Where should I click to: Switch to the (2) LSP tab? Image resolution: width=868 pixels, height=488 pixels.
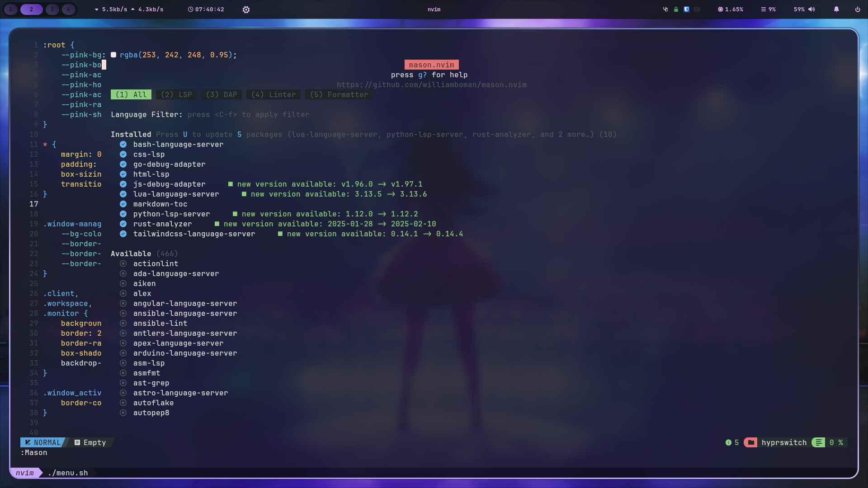click(x=176, y=95)
